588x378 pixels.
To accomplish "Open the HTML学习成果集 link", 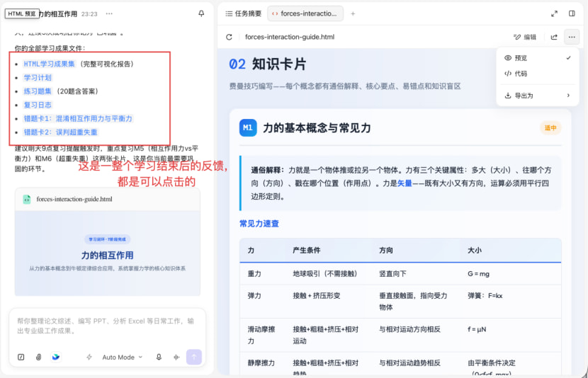I will coord(49,64).
